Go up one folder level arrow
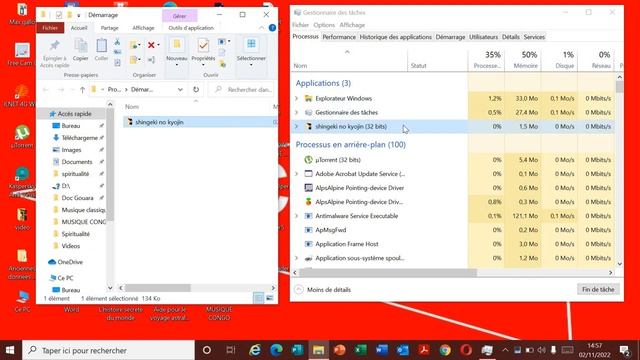Screen dimensions: 640x360 pyautogui.click(x=82, y=90)
